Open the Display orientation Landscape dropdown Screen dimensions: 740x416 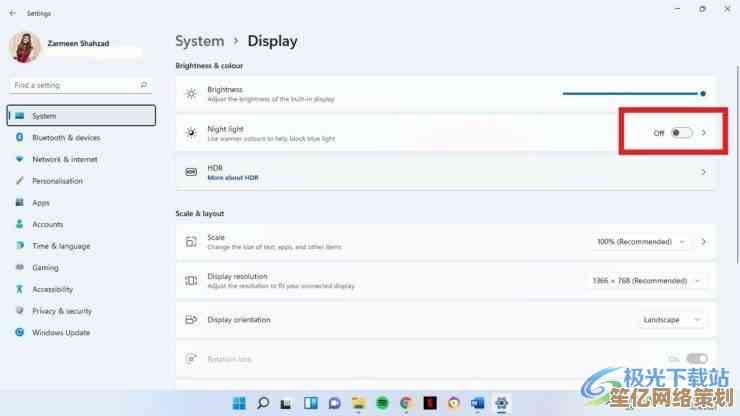(672, 320)
